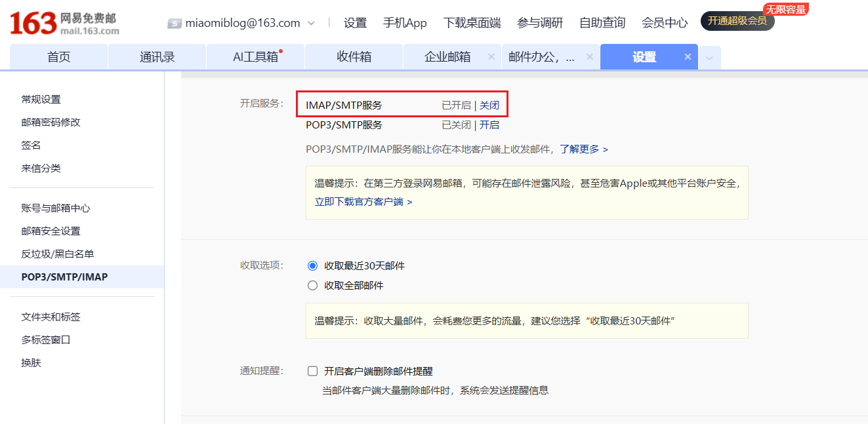Click 开启 to enable POP3/SMTP service
This screenshot has height=424, width=868.
point(490,125)
